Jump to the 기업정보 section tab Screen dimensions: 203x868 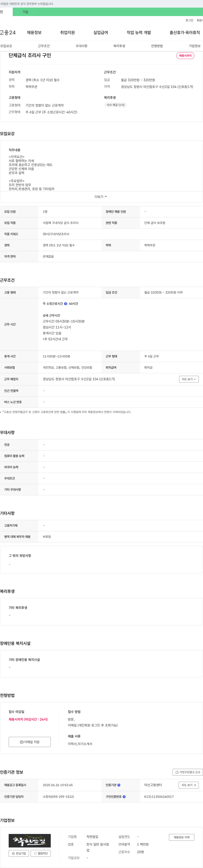click(x=195, y=46)
